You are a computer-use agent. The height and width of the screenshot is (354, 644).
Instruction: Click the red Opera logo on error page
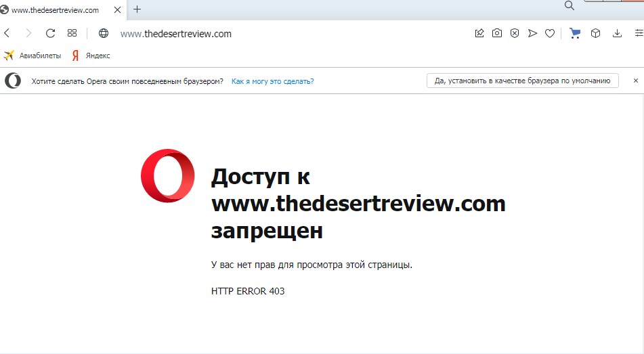tap(167, 176)
